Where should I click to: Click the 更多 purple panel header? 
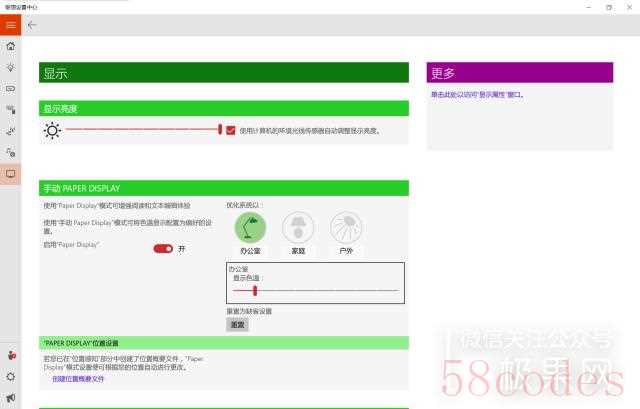coord(519,73)
